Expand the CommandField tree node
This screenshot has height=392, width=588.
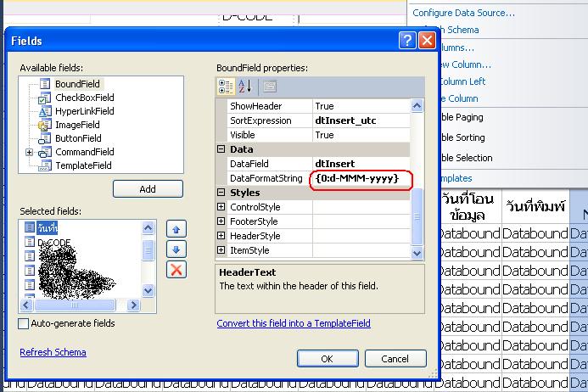(29, 152)
